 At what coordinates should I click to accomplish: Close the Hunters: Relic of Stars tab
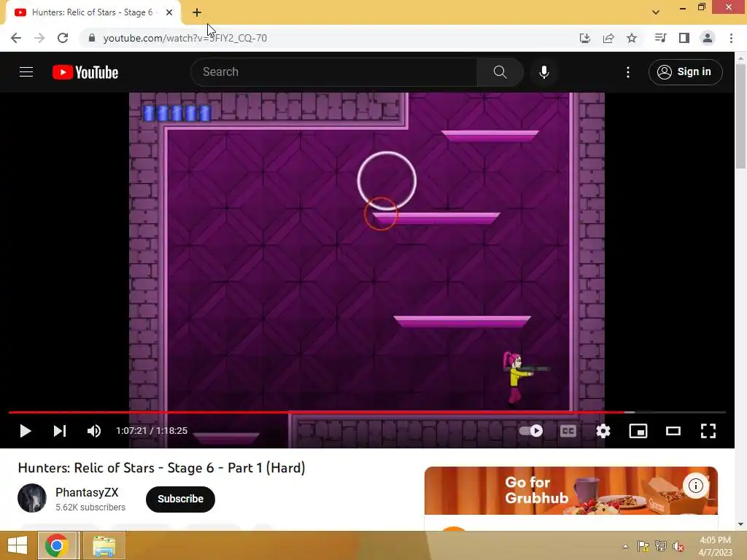[x=169, y=12]
